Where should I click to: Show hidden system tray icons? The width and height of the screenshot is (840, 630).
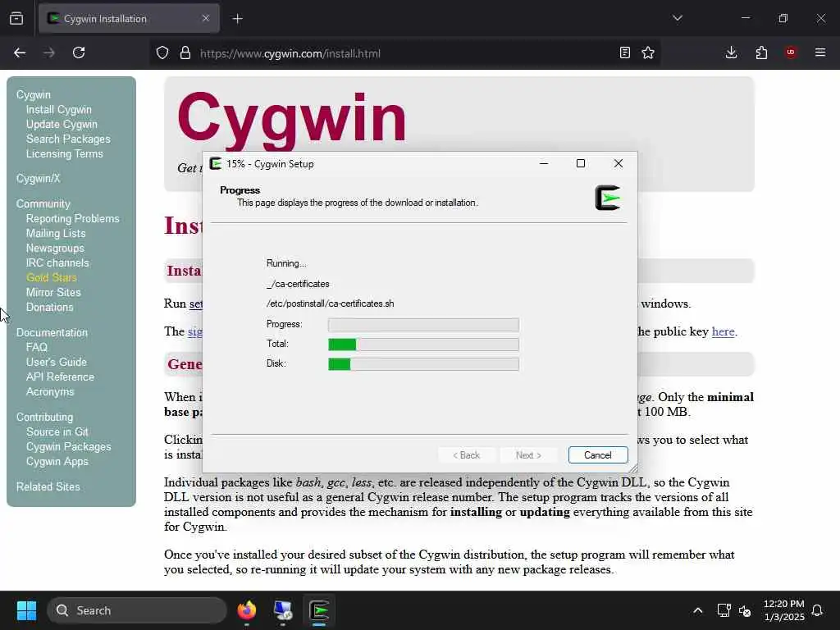click(697, 610)
